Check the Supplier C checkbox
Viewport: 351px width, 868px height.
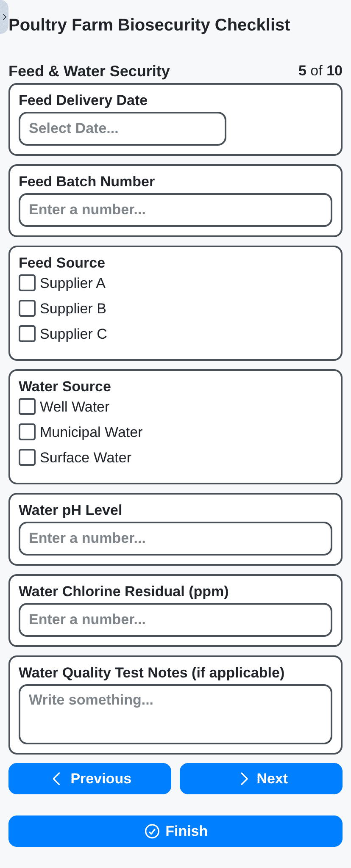pos(27,334)
